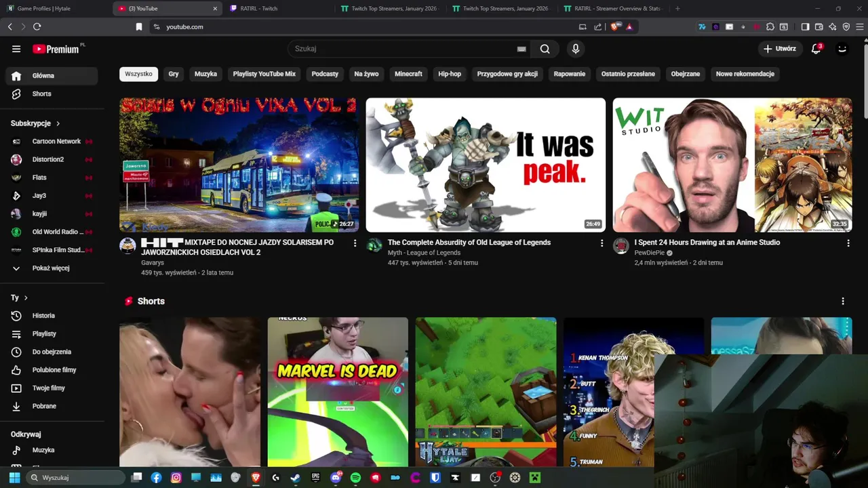Switch to the Game Profiles | Hytale tab
Screen dimensions: 868x488
[x=56, y=9]
